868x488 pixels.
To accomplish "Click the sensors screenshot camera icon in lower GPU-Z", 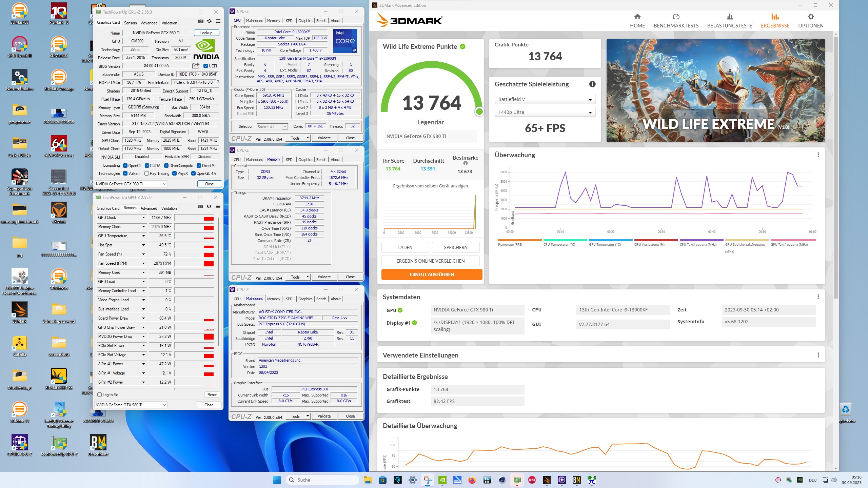I will point(200,206).
